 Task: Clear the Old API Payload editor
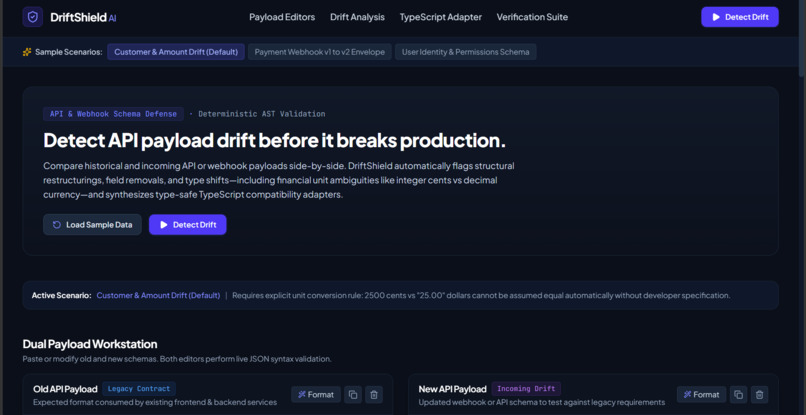(374, 394)
